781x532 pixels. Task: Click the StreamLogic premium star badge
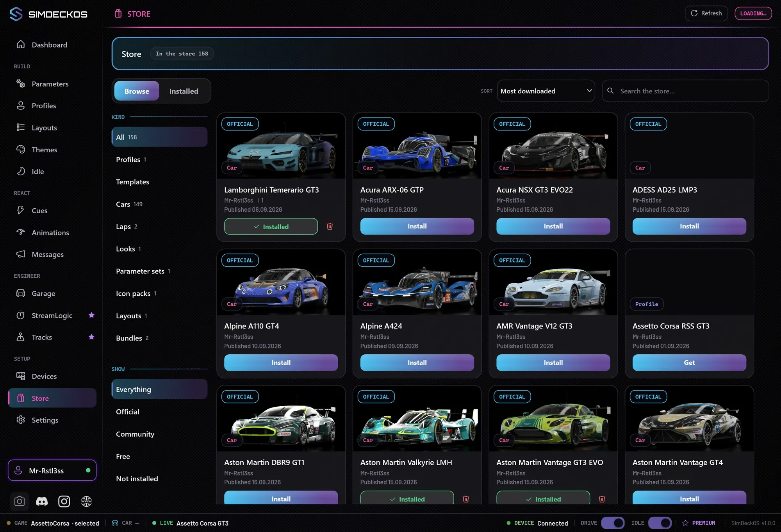(91, 315)
